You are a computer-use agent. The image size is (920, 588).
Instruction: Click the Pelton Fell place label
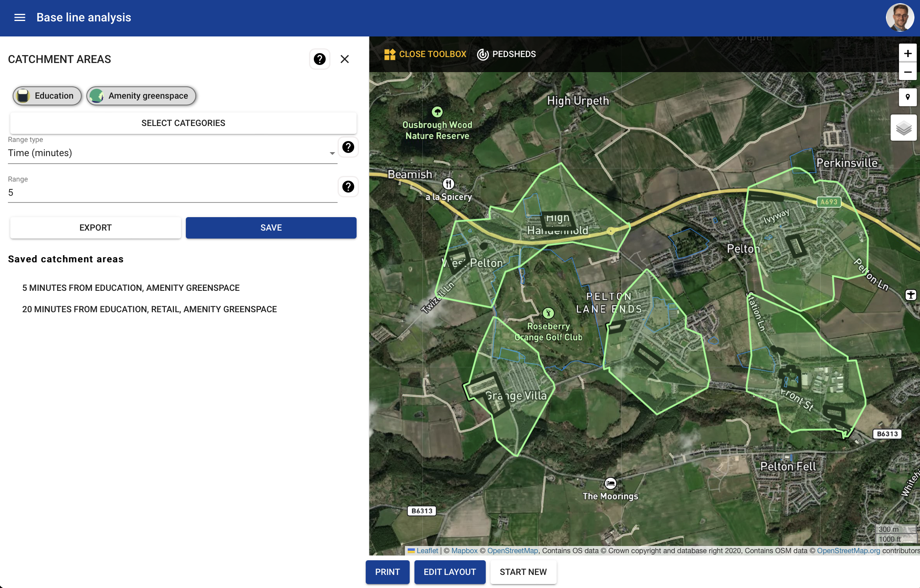click(788, 466)
